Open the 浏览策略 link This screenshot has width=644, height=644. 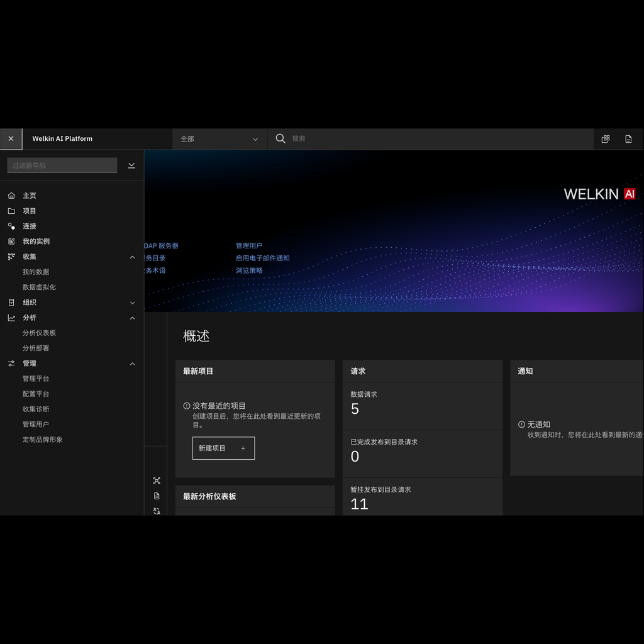pos(249,270)
